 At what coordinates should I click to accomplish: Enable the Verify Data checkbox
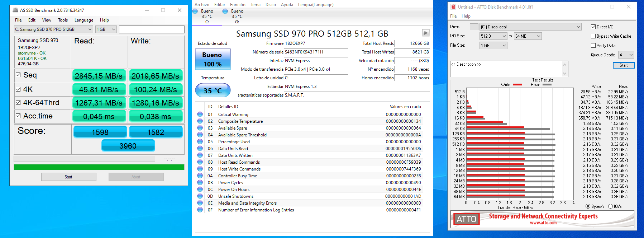point(593,45)
